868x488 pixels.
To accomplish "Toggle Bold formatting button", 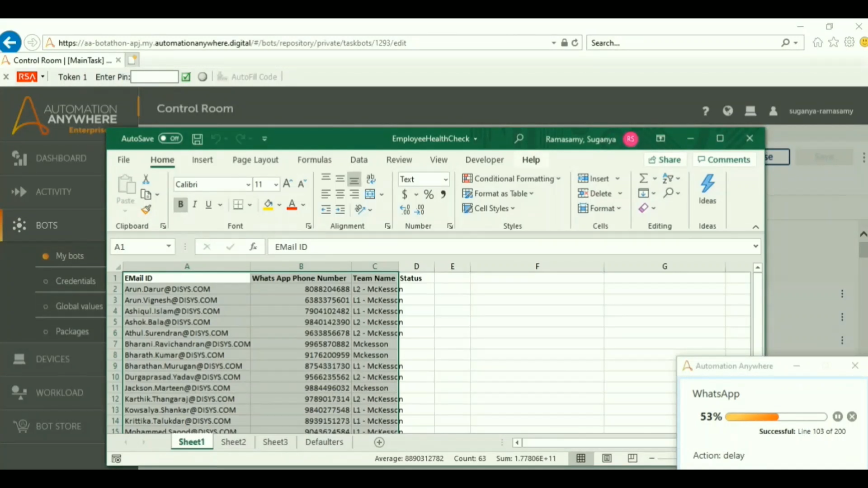I will tap(180, 205).
